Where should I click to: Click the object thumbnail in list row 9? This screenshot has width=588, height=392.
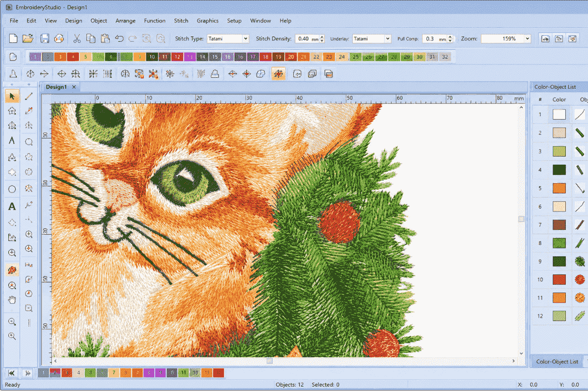pos(581,261)
